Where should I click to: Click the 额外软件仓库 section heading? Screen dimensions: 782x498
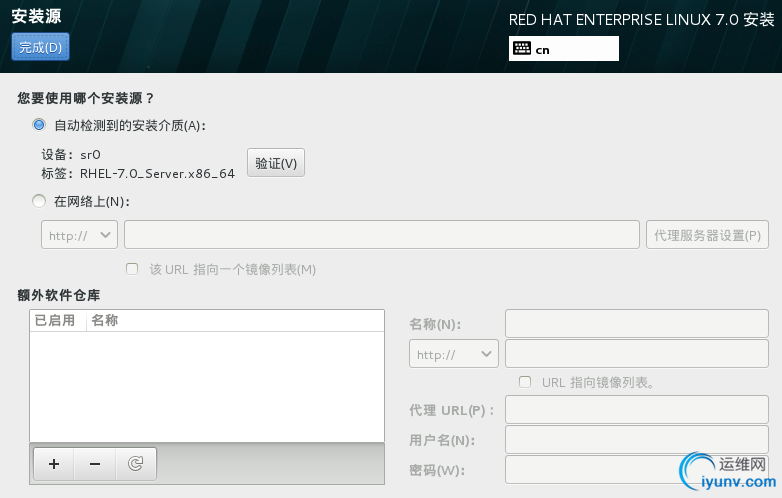(x=59, y=295)
